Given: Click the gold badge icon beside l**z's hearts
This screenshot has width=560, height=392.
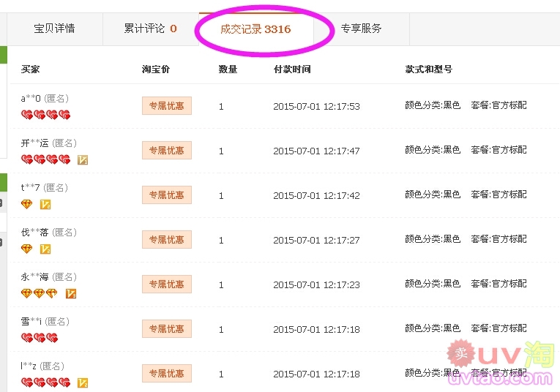Looking at the screenshot, I should click(x=83, y=382).
